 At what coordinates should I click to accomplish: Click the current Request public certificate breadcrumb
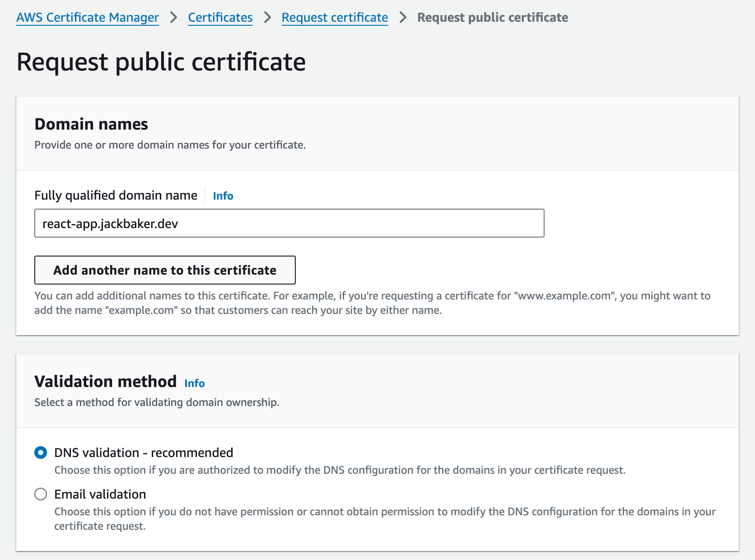[492, 18]
